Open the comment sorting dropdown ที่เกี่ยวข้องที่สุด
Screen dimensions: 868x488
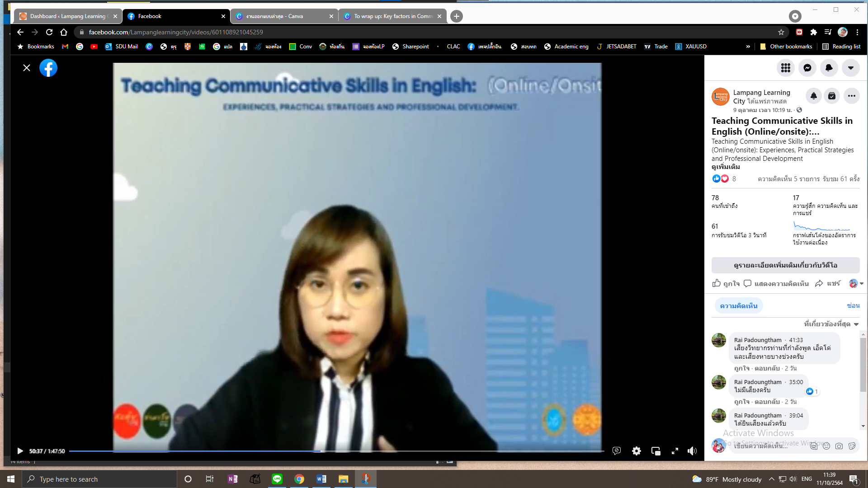(831, 324)
